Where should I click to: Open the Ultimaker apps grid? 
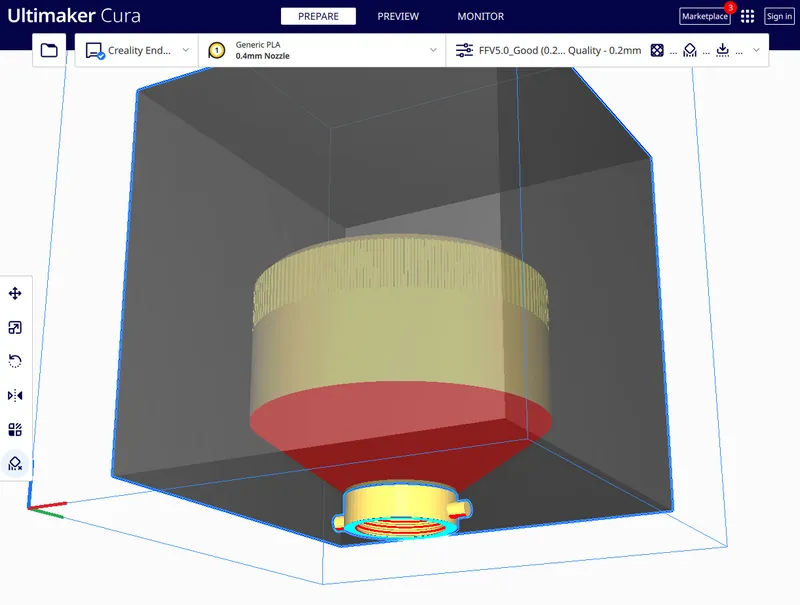coord(747,16)
